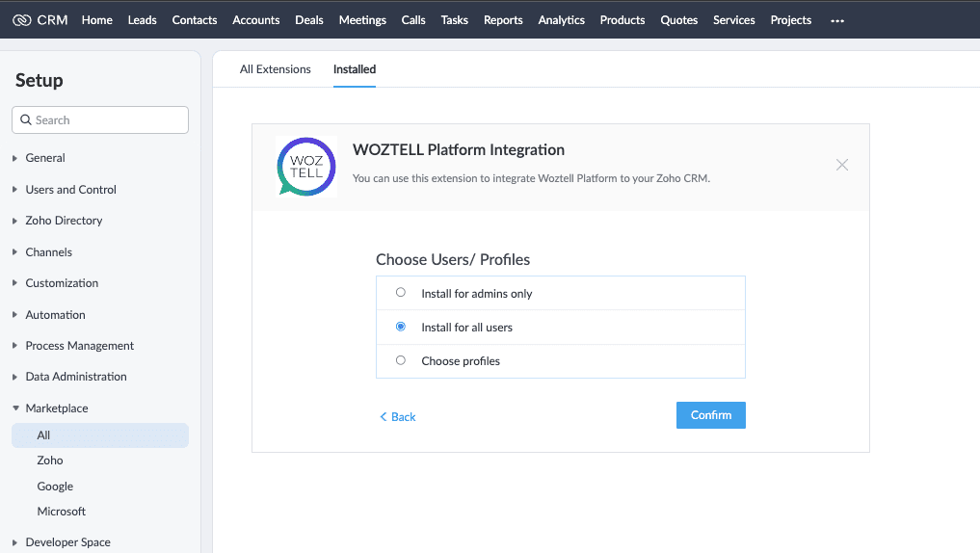Open the more modules ellipsis menu
The width and height of the screenshot is (980, 553).
point(836,20)
